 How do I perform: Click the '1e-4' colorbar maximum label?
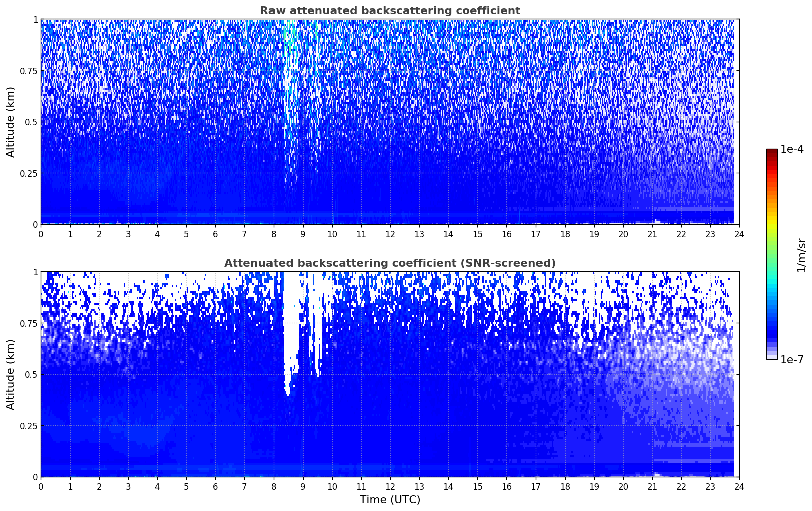point(792,150)
